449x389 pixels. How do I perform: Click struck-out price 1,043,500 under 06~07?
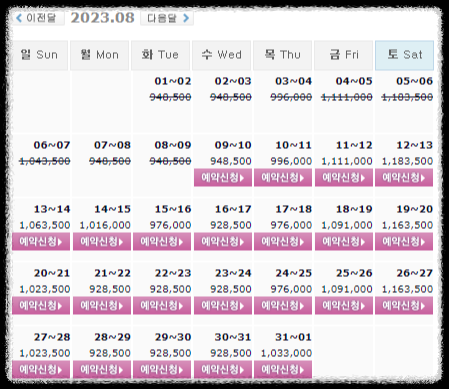pos(45,161)
